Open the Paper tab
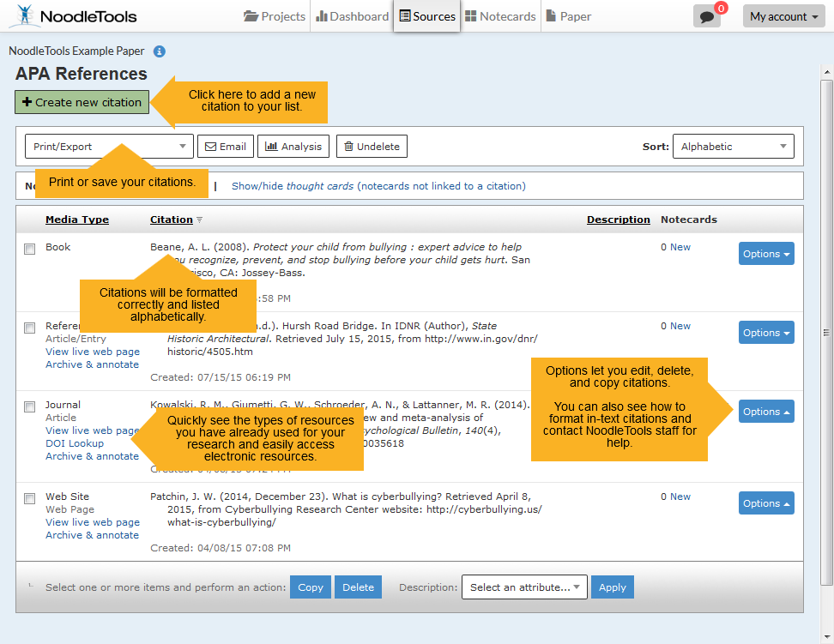 569,16
